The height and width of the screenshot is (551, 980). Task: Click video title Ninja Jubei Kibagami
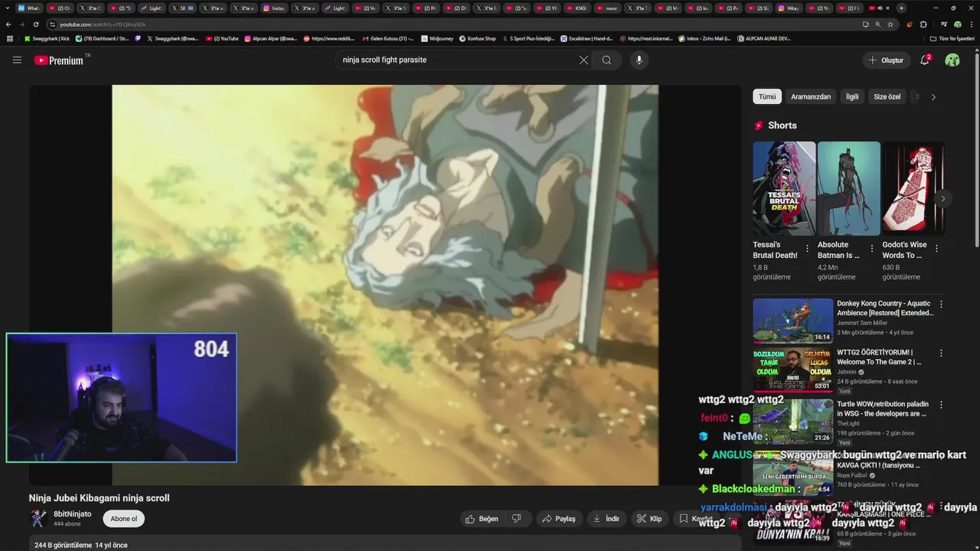[100, 498]
